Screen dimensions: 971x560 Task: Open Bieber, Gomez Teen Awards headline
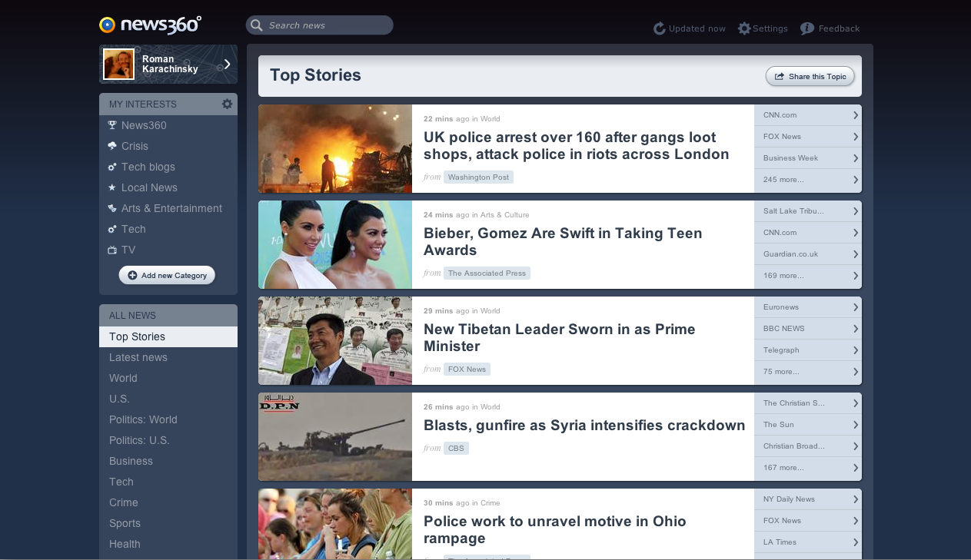[x=563, y=242]
